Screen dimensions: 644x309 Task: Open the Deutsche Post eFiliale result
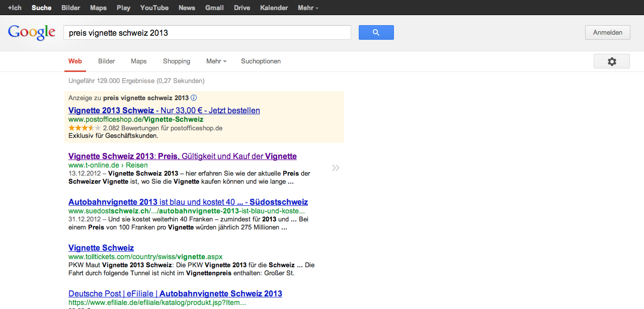coord(175,293)
